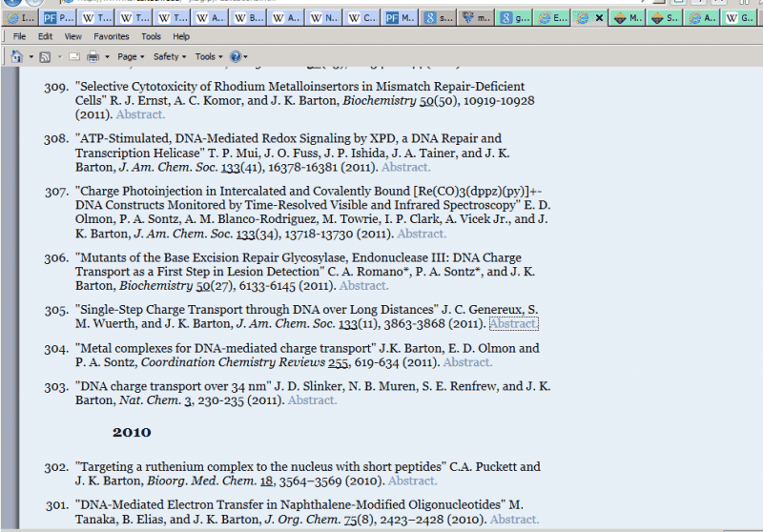Open the Abstract link for reference 308
The height and width of the screenshot is (532, 763).
[406, 167]
